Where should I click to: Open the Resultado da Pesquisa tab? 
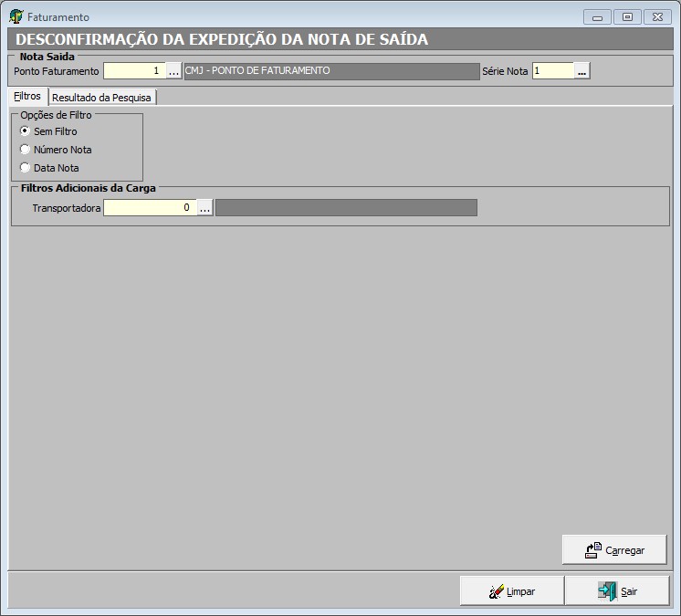pos(101,98)
